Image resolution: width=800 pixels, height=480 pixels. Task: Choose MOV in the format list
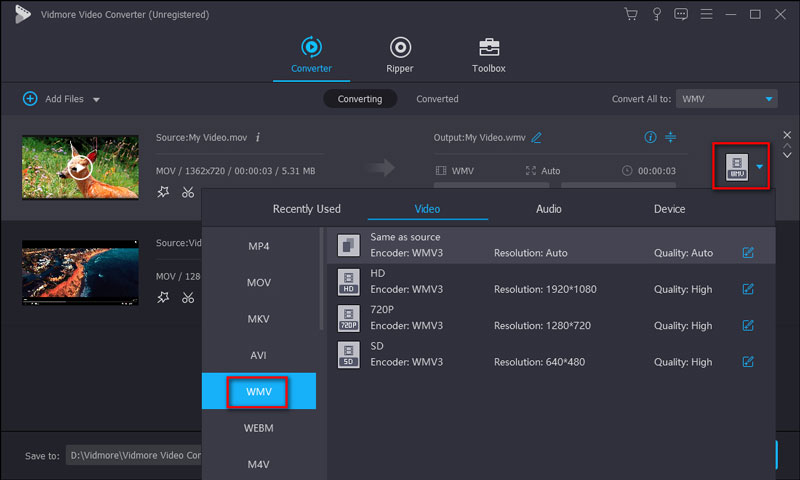click(x=259, y=282)
